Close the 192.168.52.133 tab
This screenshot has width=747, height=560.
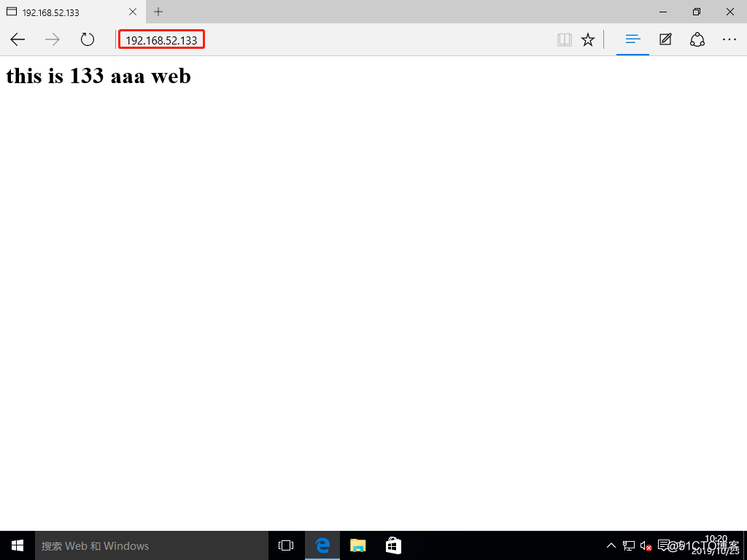[133, 12]
